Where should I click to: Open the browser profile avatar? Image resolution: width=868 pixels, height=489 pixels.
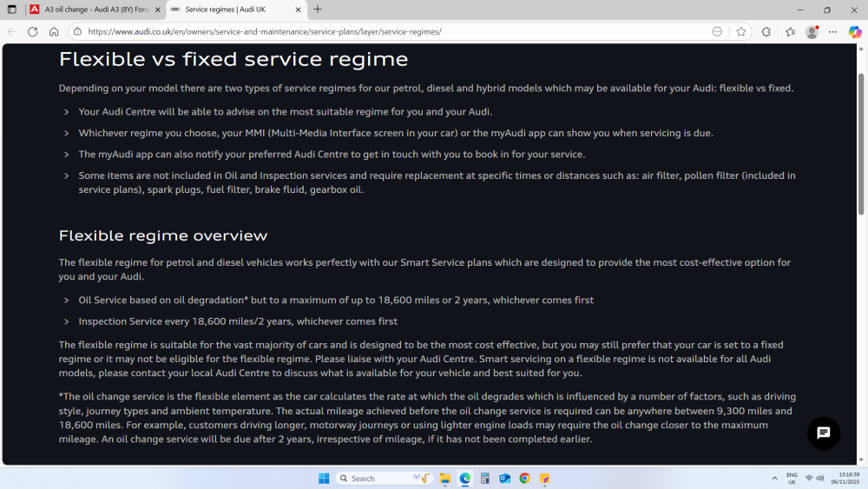812,31
